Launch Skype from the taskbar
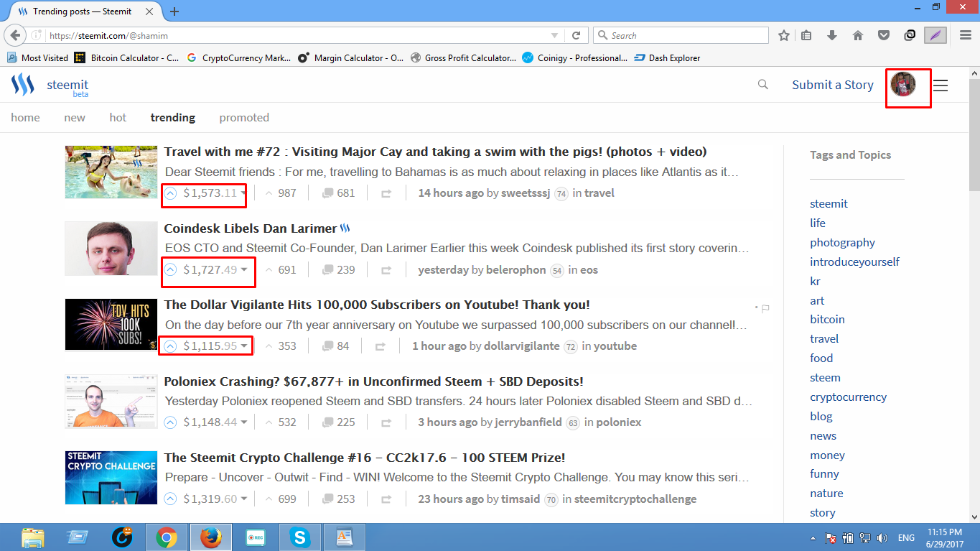The width and height of the screenshot is (980, 551). (x=299, y=537)
